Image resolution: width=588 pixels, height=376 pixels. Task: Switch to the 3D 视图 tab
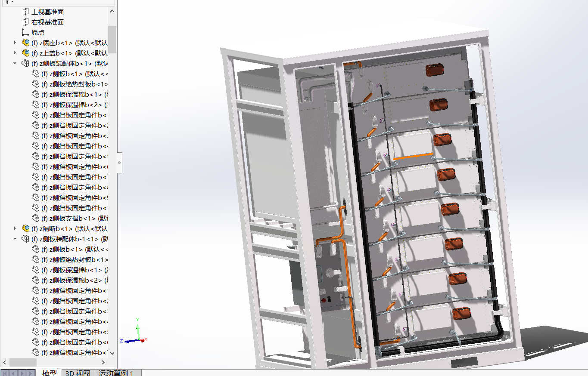(x=78, y=373)
